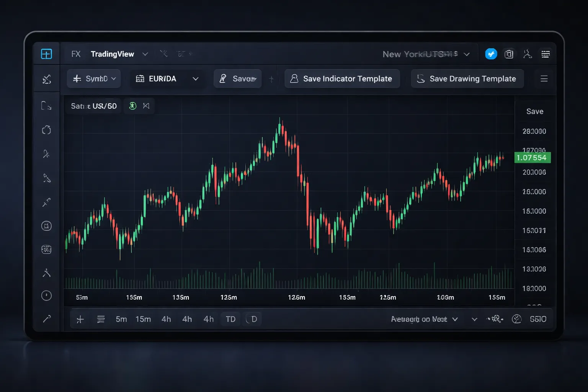Viewport: 588px width, 392px height.
Task: Expand the New York timezone selector
Action: point(467,54)
